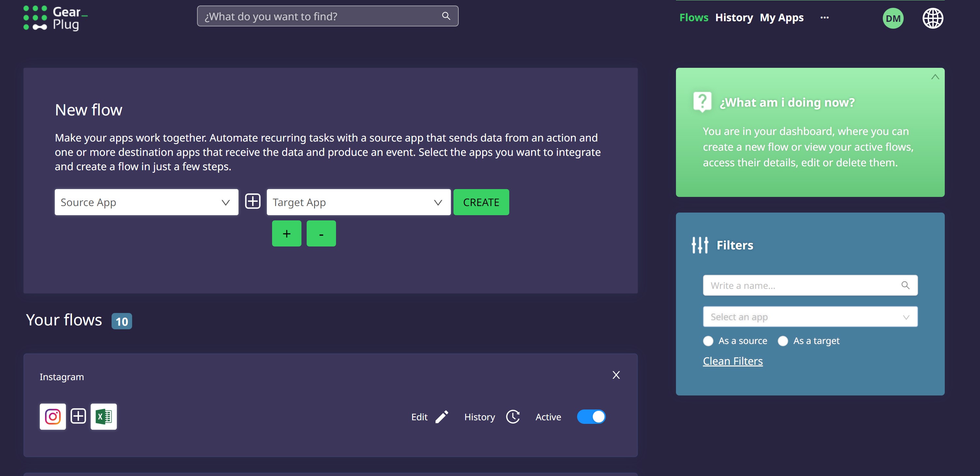Open the Source App dropdown
This screenshot has width=980, height=476.
[146, 202]
